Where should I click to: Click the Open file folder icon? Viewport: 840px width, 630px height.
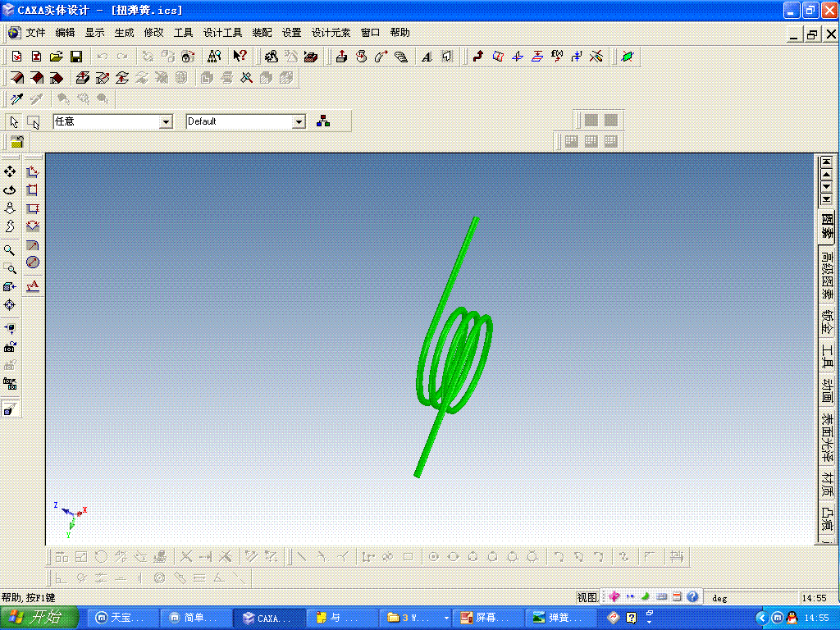coord(57,57)
